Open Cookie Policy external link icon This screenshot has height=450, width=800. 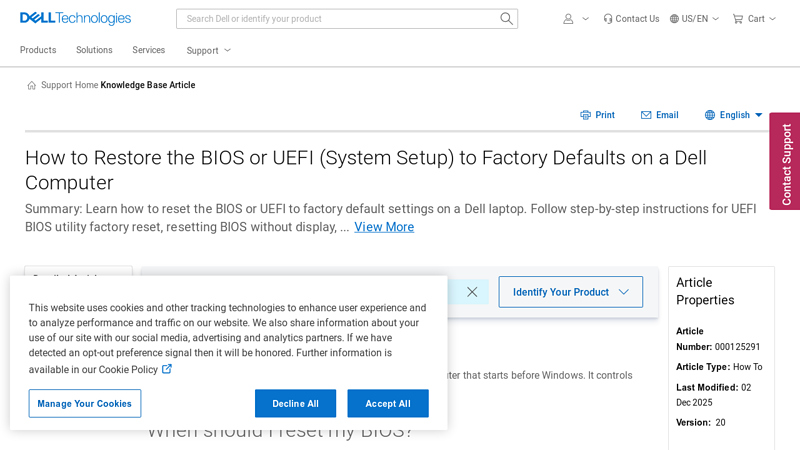tap(167, 369)
